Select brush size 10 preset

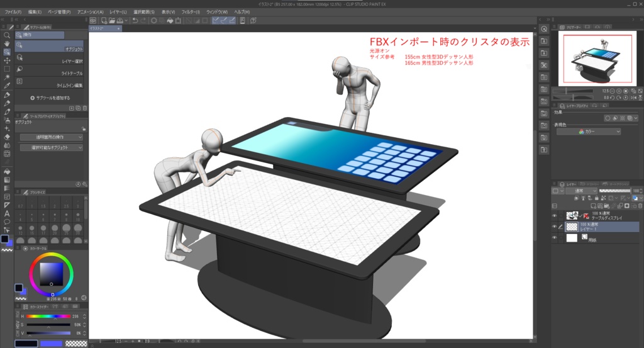(77, 216)
